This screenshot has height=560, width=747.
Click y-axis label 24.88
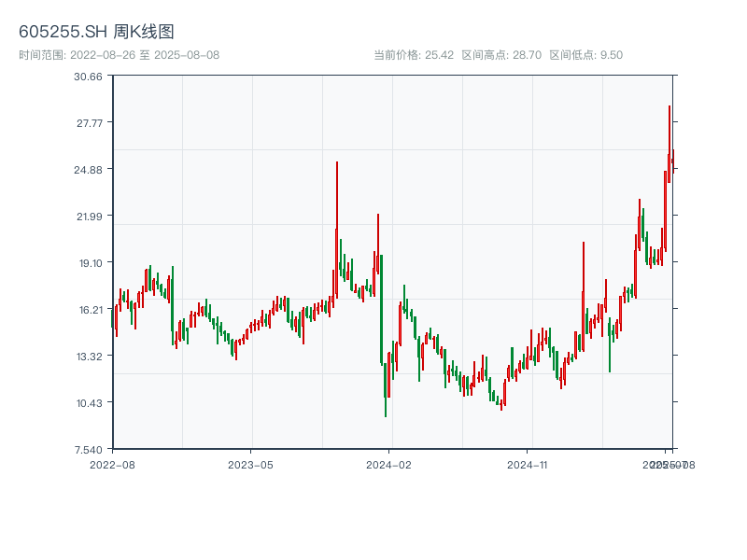[x=88, y=170]
